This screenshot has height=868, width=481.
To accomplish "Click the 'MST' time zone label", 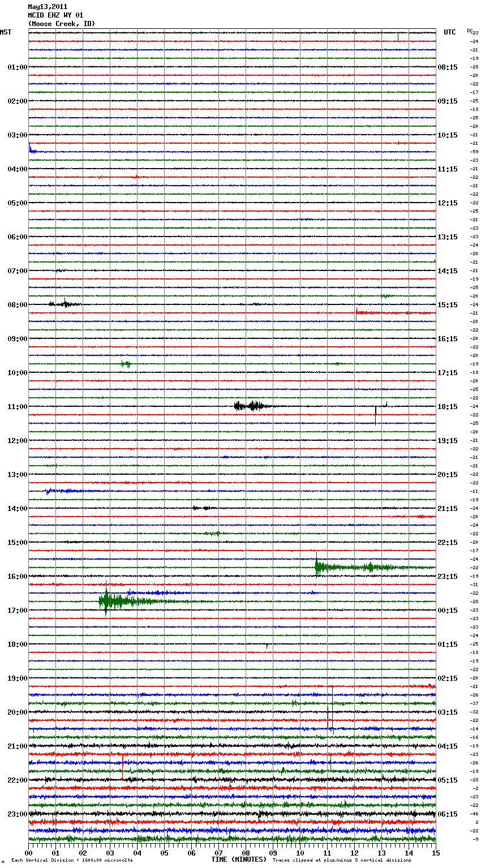I will pos(6,32).
